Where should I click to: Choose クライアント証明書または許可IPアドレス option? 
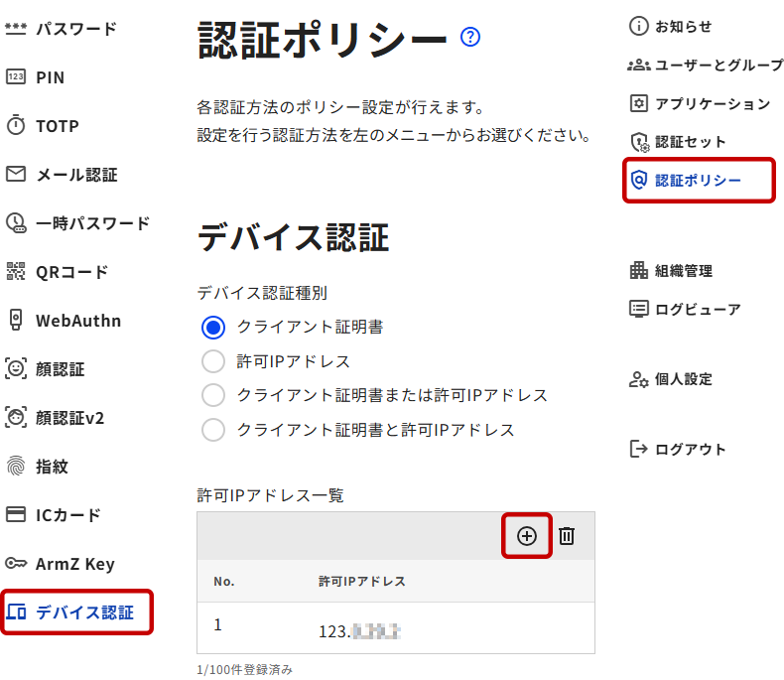point(213,395)
